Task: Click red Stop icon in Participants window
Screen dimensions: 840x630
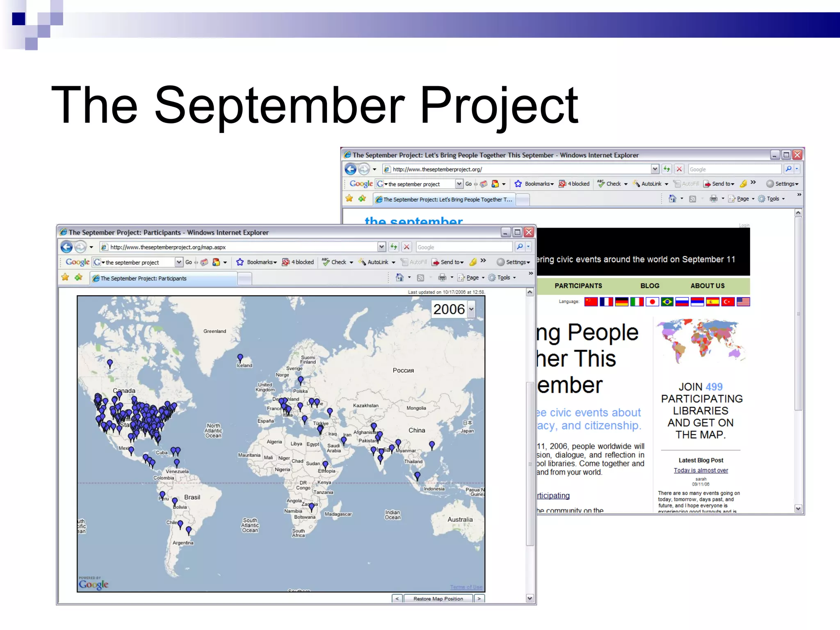Action: pyautogui.click(x=406, y=247)
